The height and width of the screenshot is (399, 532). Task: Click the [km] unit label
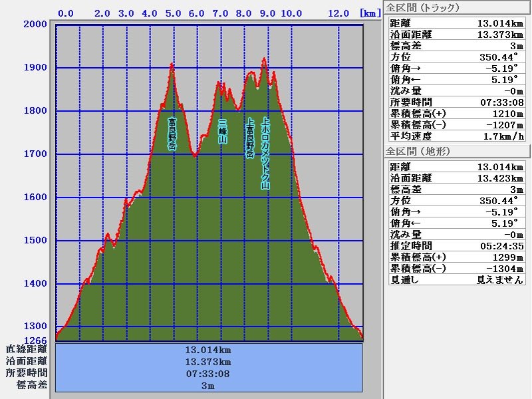tap(370, 13)
